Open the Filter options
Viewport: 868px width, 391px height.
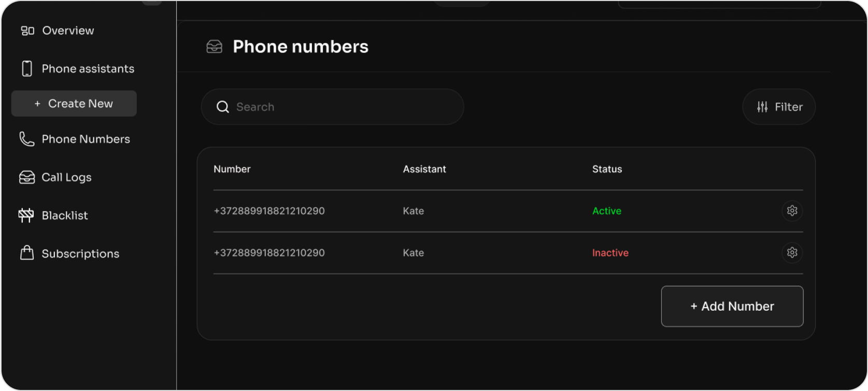click(779, 107)
